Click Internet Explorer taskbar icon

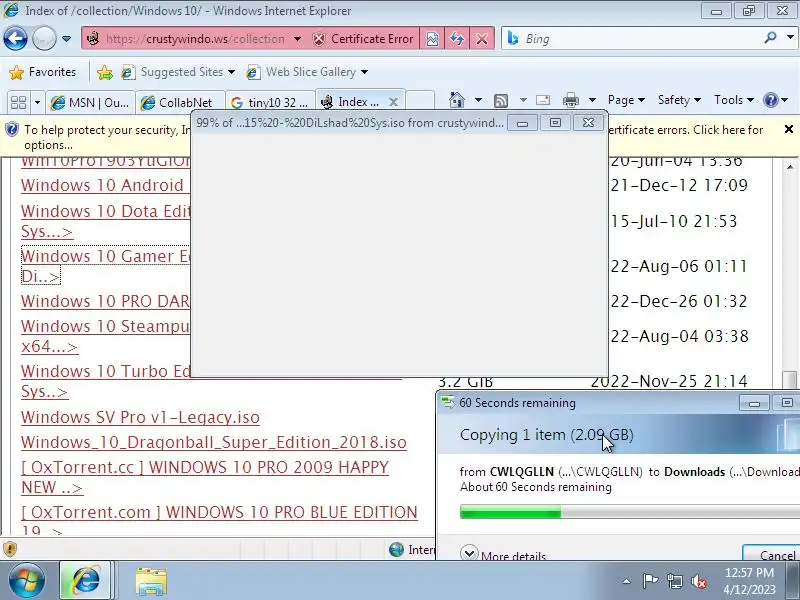[86, 581]
